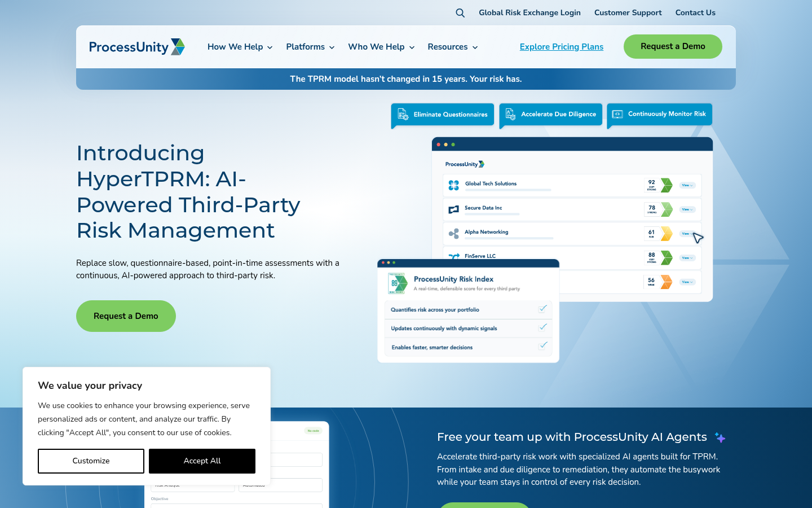Click the green 92 score badge
Image resolution: width=812 pixels, height=508 pixels.
tap(659, 185)
